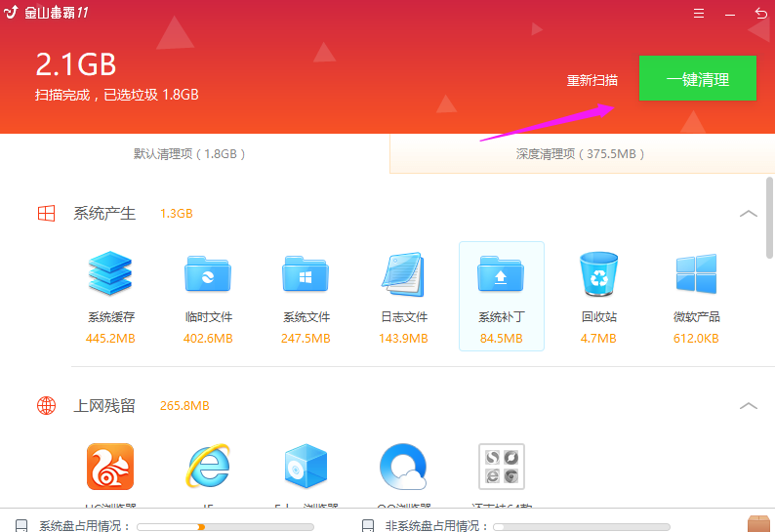
Task: Switch to 深度清理项 tab
Action: click(581, 154)
